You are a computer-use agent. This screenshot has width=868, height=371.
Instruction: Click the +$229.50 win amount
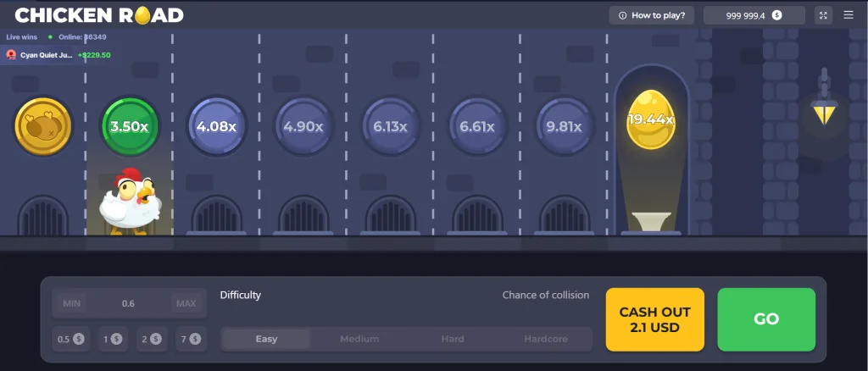click(x=94, y=55)
